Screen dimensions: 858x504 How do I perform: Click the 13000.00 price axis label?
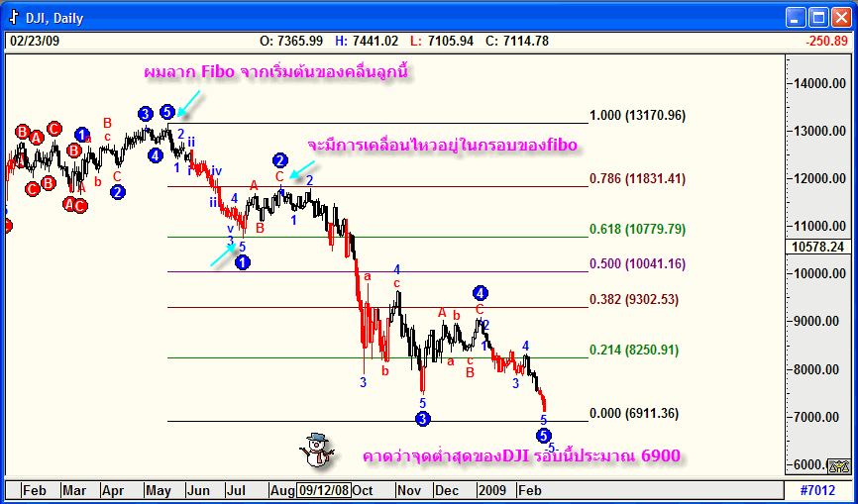(x=819, y=131)
